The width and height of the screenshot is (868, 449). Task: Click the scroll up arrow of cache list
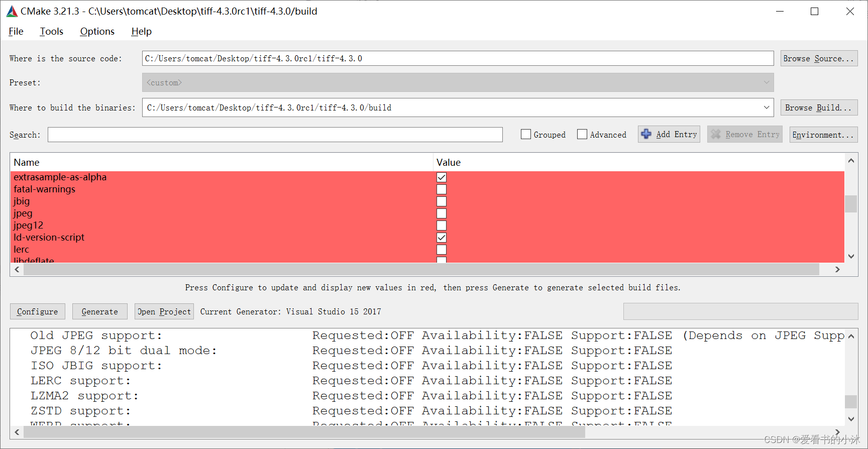(851, 161)
